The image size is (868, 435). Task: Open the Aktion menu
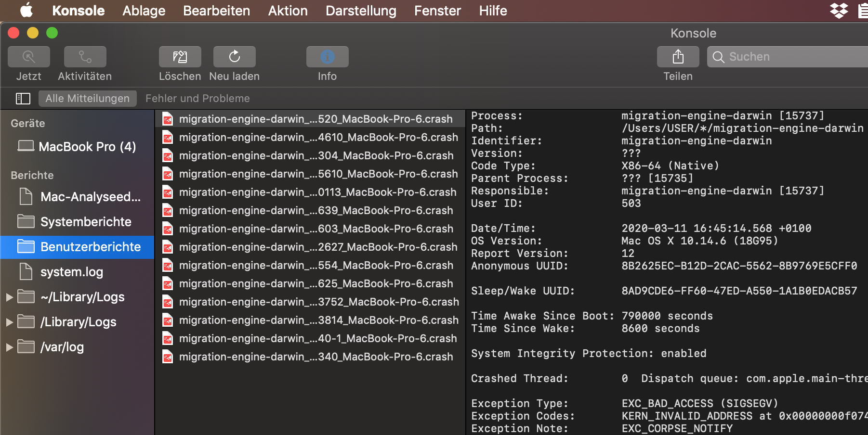tap(288, 11)
